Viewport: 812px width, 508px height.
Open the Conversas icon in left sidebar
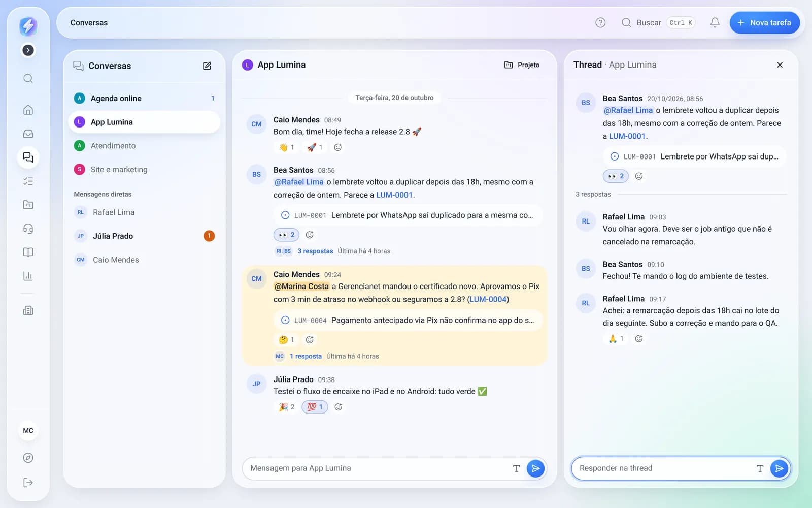point(28,157)
